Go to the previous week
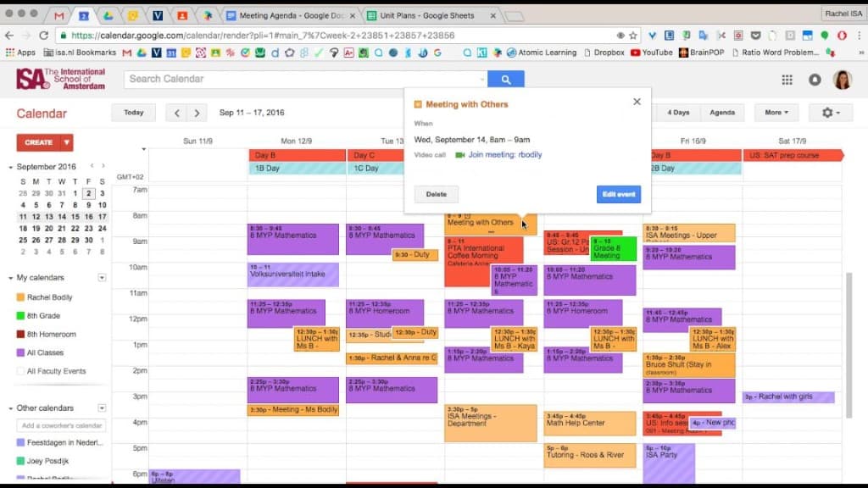 [176, 113]
